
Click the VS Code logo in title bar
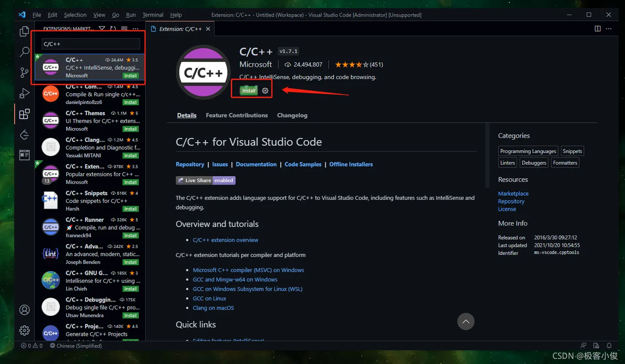click(22, 15)
